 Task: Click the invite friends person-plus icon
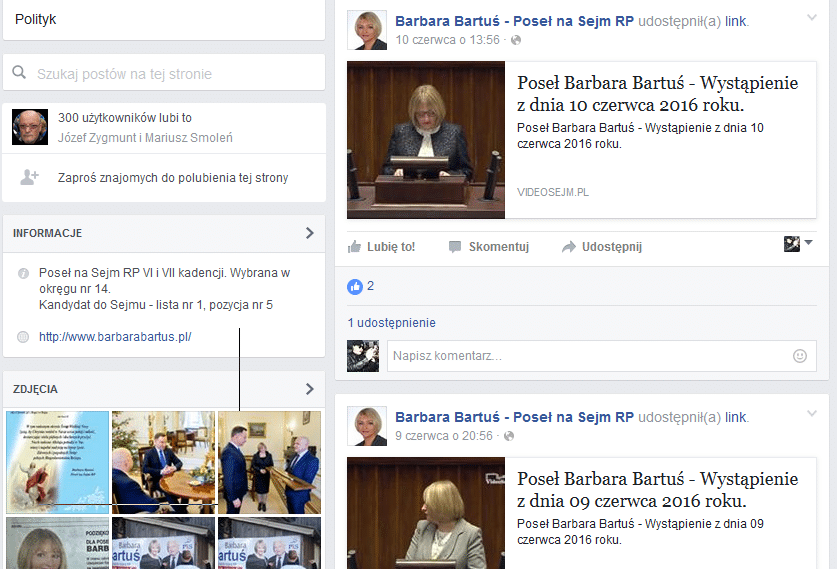coord(29,177)
